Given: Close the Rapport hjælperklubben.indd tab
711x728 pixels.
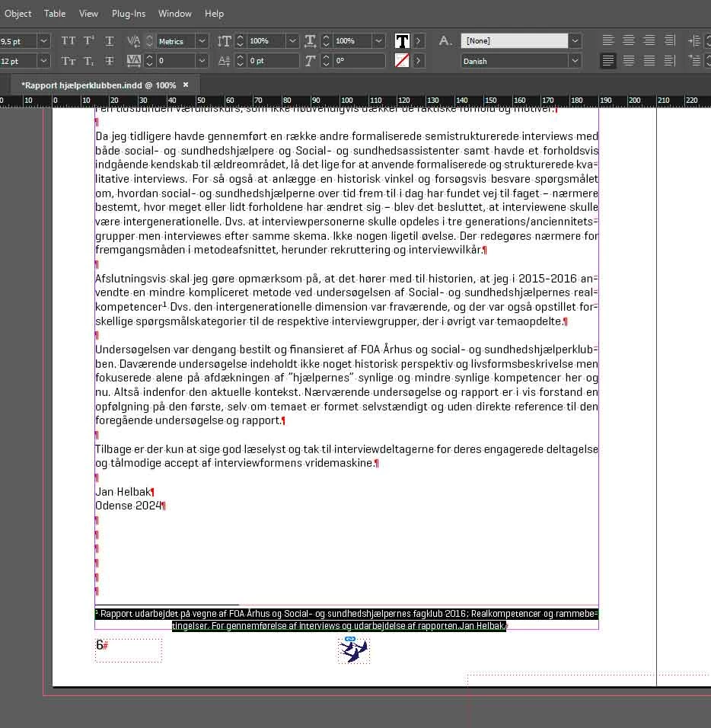Looking at the screenshot, I should click(186, 85).
